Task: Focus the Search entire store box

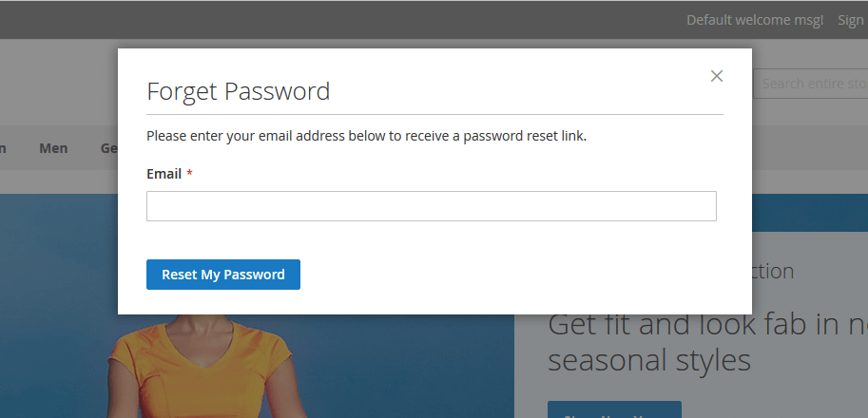Action: point(813,84)
